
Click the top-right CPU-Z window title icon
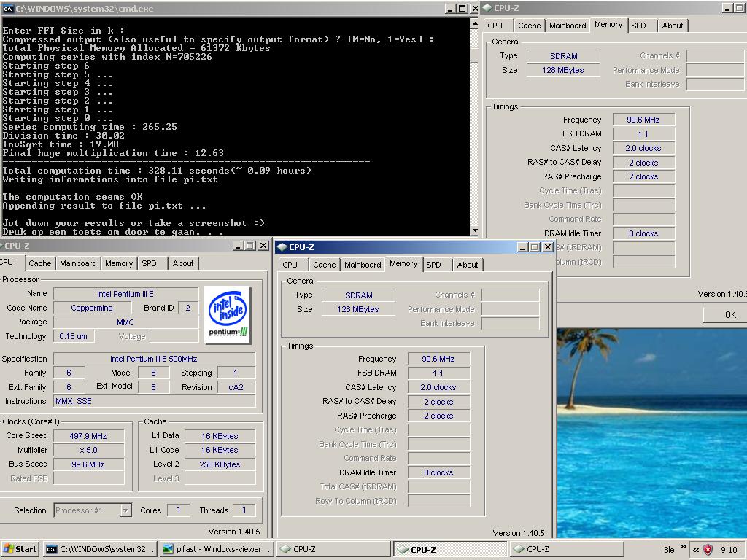[x=487, y=8]
